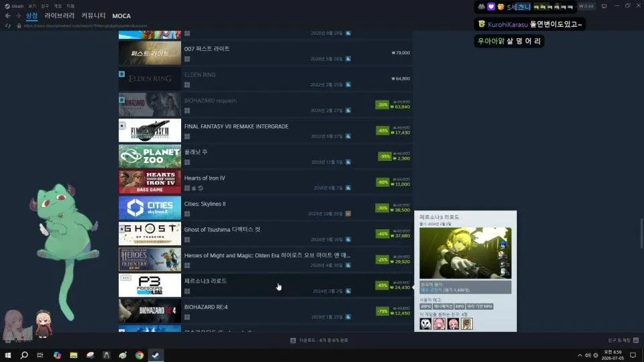Viewport: 644px width, 362px height.
Task: Click the ₩64,800 price of ELDEN RING
Action: point(401,79)
